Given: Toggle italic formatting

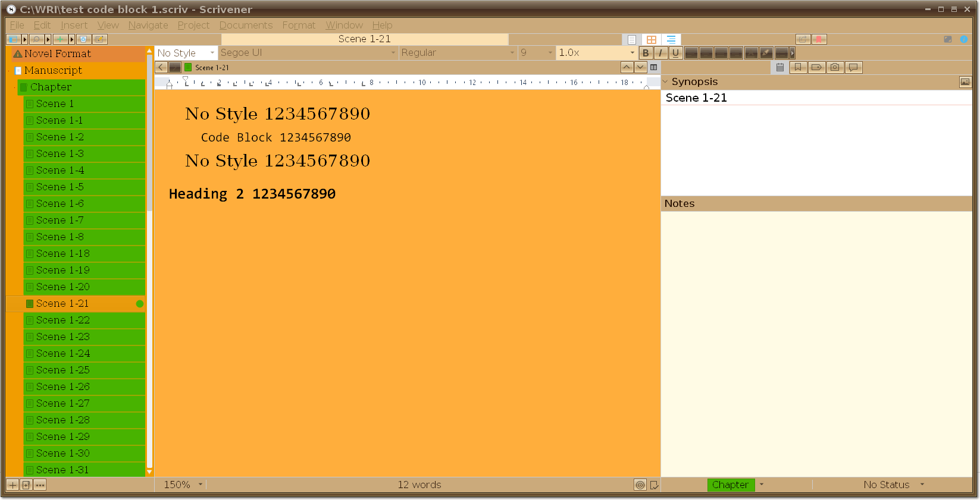Looking at the screenshot, I should point(660,53).
